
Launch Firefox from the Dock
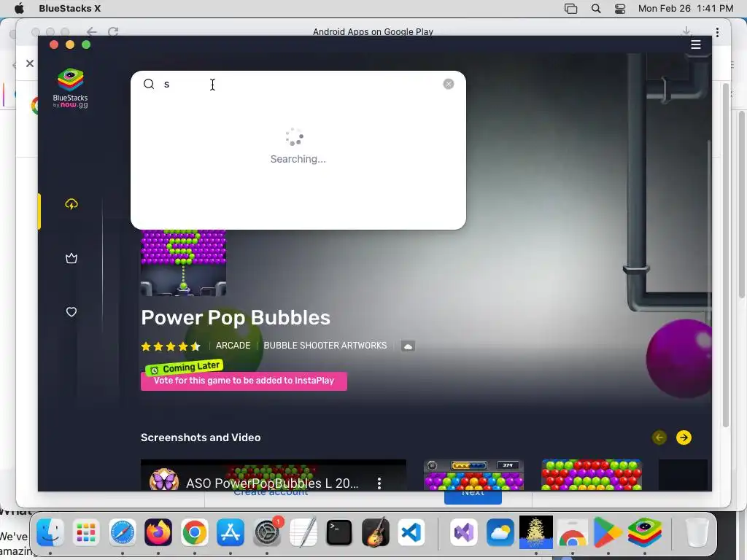158,532
